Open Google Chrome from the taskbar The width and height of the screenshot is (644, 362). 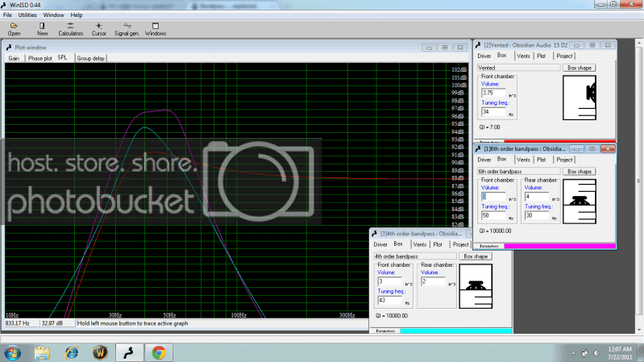pyautogui.click(x=159, y=353)
